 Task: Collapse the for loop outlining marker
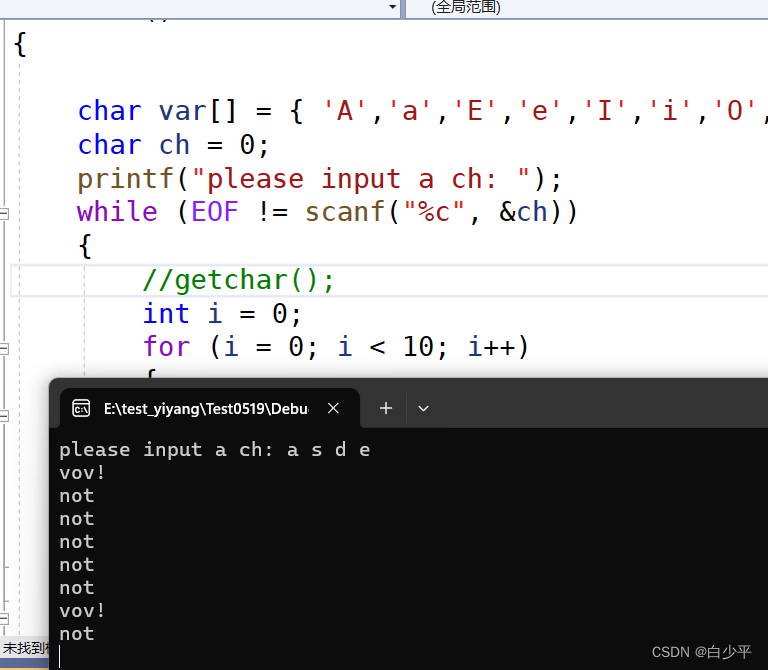4,349
